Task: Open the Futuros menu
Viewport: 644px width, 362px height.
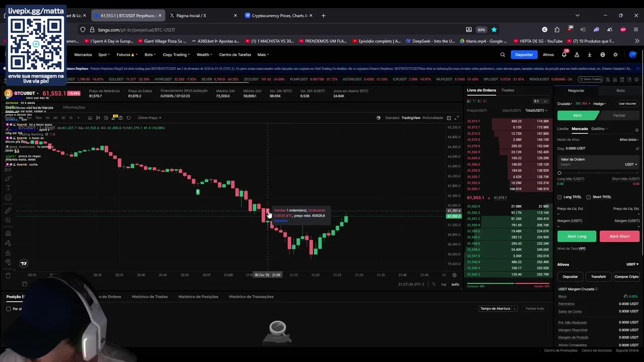Action: point(126,54)
